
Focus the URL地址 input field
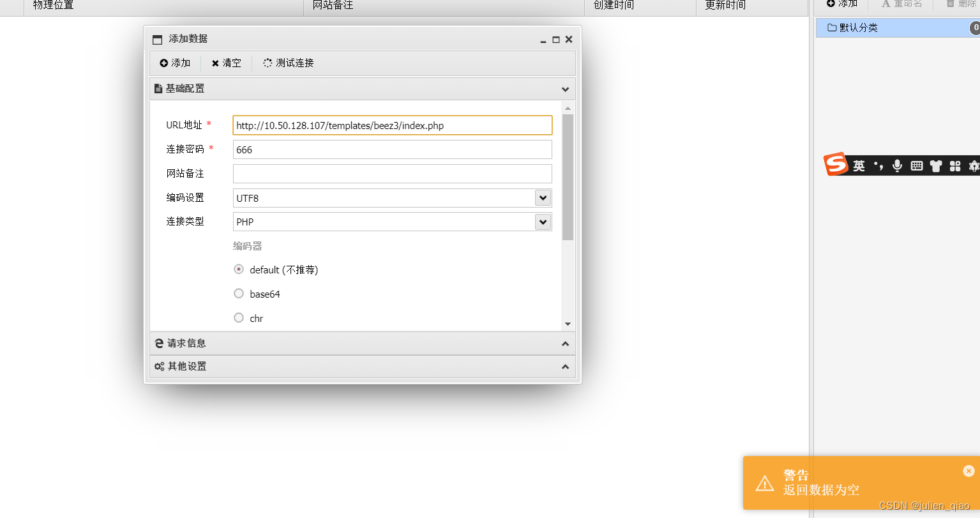tap(392, 125)
